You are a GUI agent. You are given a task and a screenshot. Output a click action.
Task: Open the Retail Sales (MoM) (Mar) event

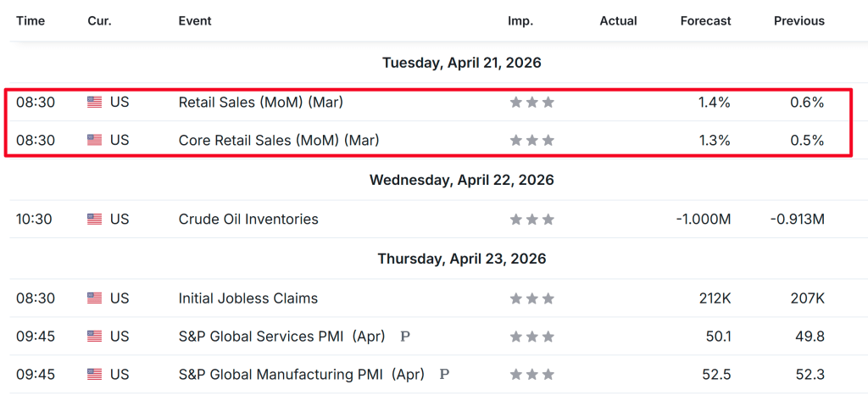pyautogui.click(x=260, y=103)
